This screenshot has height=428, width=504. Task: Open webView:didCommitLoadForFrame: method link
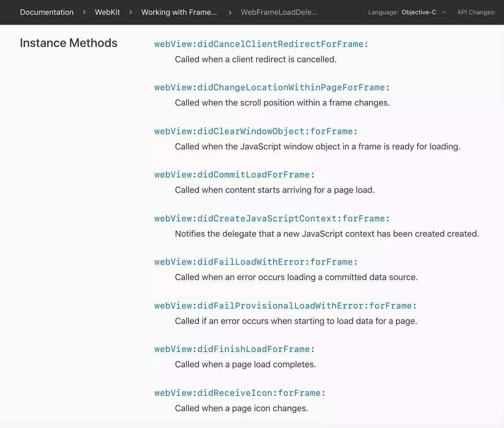tap(235, 175)
